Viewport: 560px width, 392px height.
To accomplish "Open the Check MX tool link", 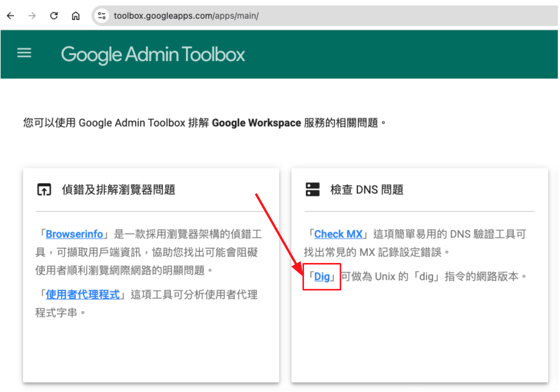I will click(338, 234).
